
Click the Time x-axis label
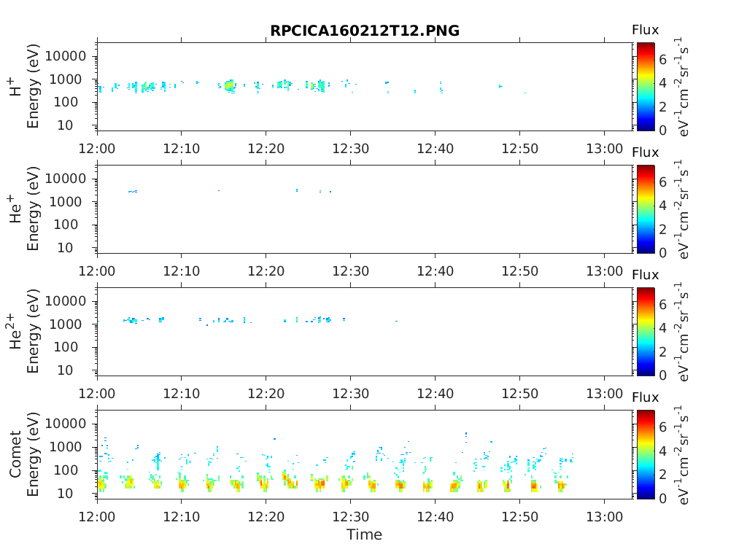365,534
